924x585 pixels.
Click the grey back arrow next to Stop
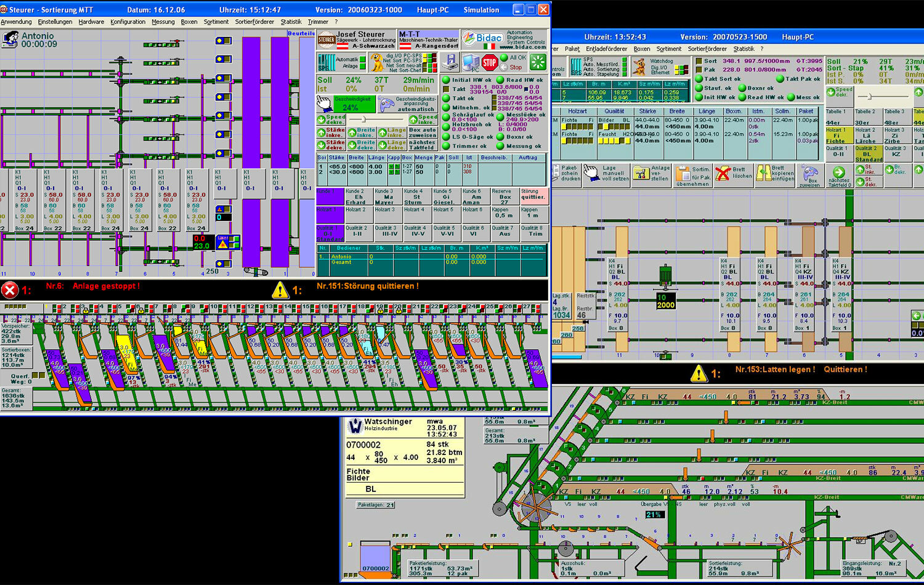click(503, 67)
